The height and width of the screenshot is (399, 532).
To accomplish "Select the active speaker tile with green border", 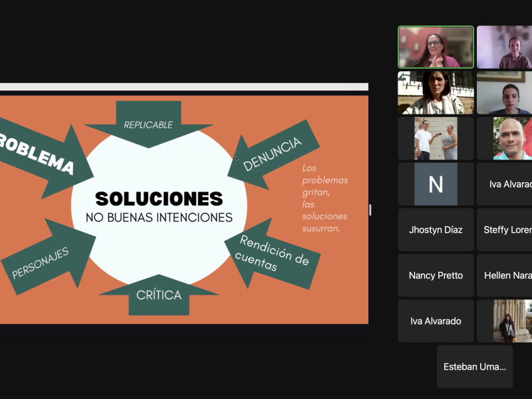I will 436,47.
